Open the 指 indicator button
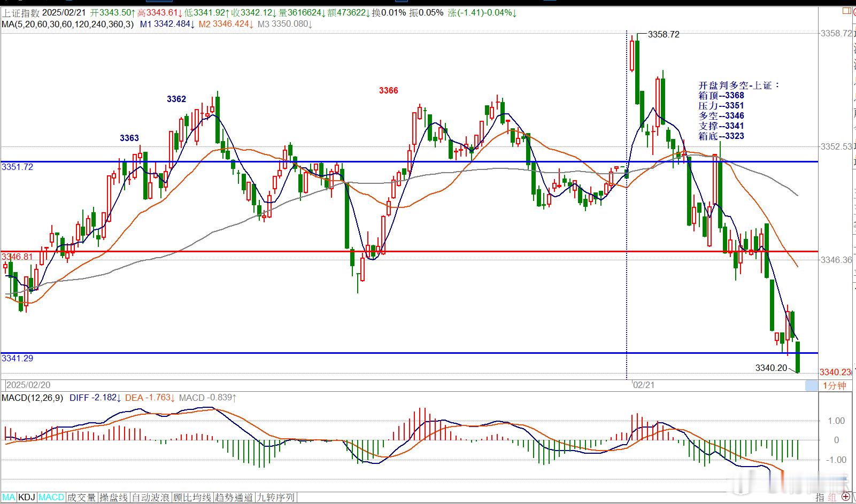The image size is (856, 504). [820, 497]
